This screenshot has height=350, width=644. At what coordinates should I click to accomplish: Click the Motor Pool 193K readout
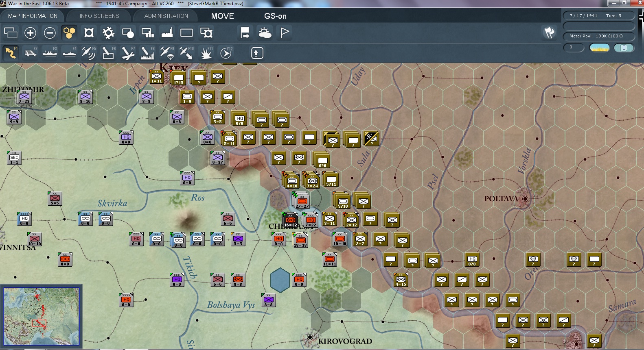click(x=599, y=36)
